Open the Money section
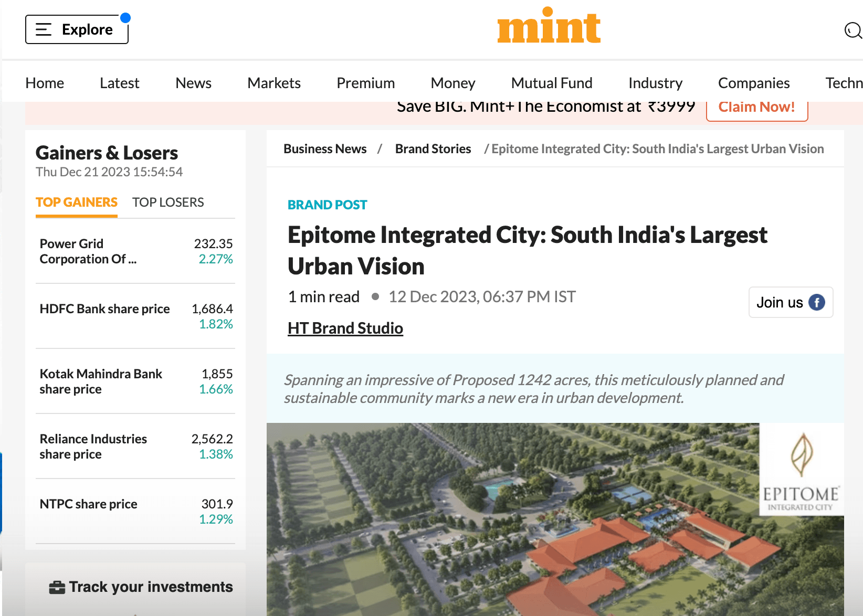Image resolution: width=863 pixels, height=616 pixels. tap(453, 83)
